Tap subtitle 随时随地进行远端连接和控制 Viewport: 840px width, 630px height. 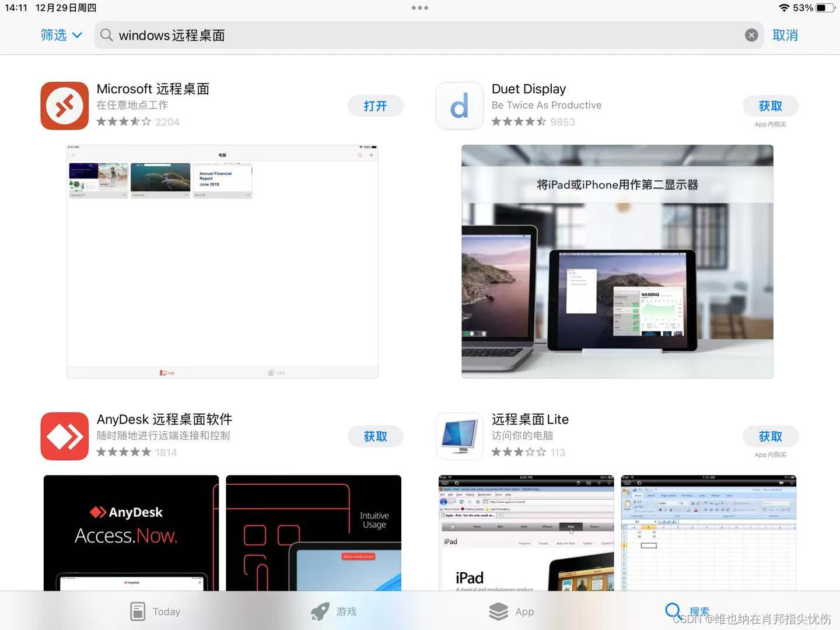[163, 436]
